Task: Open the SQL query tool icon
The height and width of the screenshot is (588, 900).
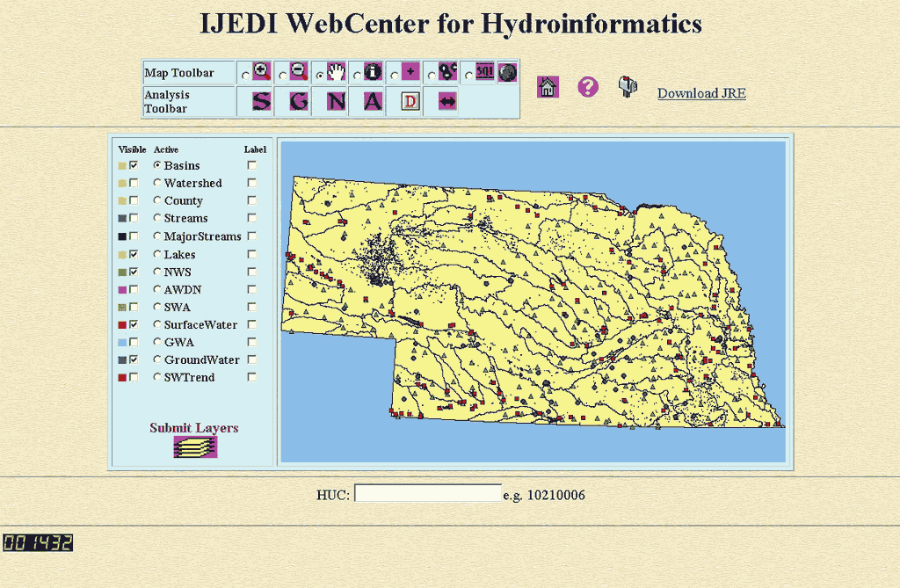Action: [x=485, y=72]
